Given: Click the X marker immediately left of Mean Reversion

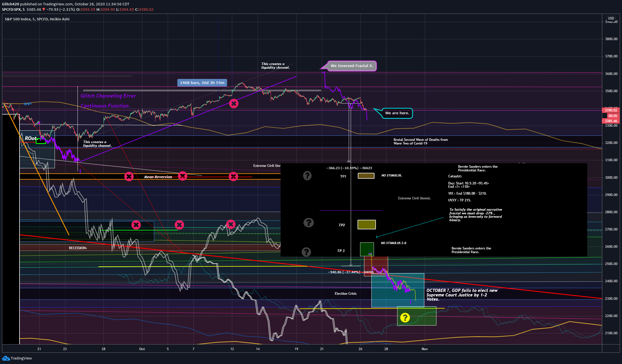Looking at the screenshot, I should 129,176.
